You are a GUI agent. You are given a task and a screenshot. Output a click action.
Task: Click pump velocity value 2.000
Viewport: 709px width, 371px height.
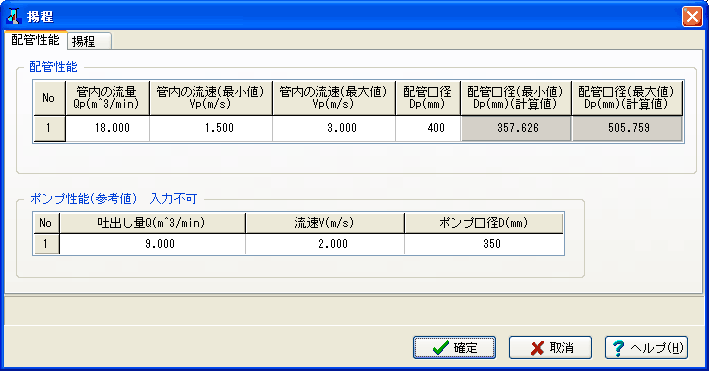(325, 244)
